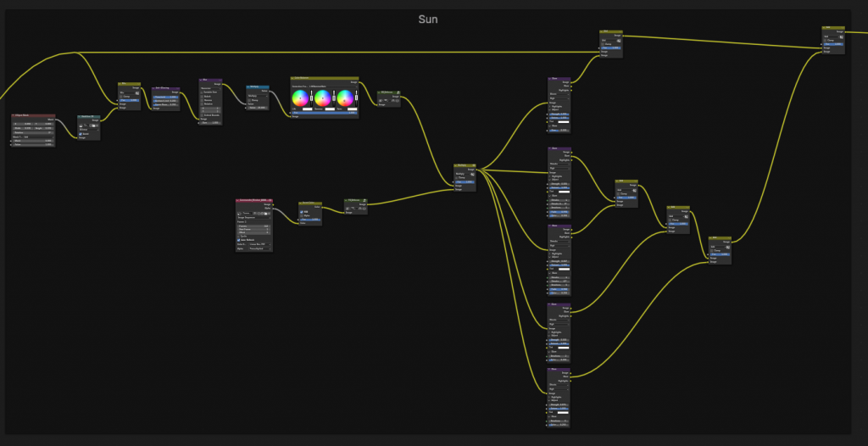Click the Sun frame label at the top
Viewport: 868px width, 446px height.
tap(428, 19)
